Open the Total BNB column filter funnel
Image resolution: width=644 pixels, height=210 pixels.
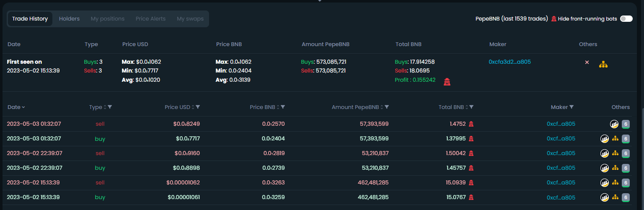[x=471, y=107]
